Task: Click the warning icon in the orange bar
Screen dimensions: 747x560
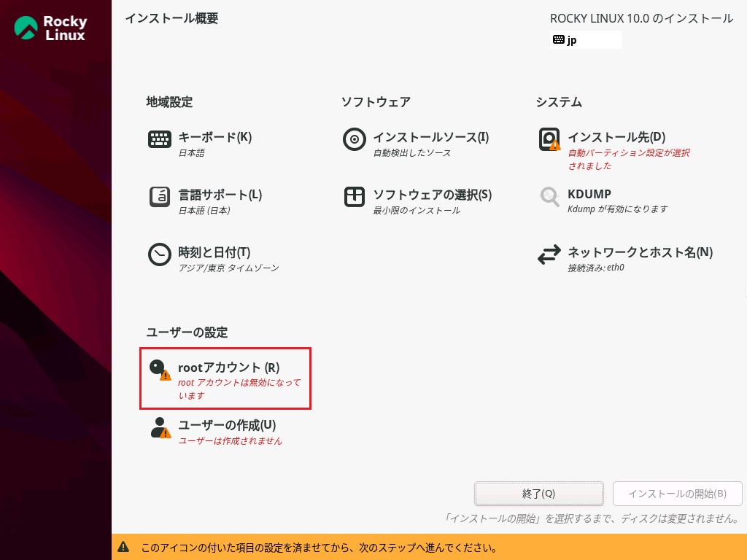Action: [124, 547]
